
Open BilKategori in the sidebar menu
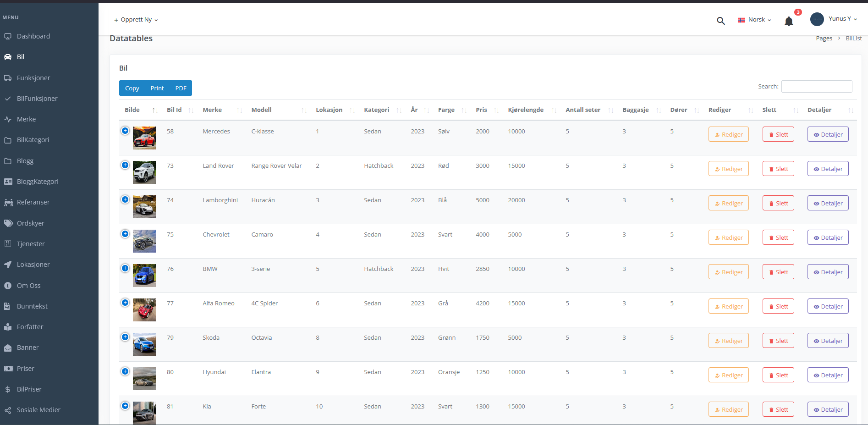click(33, 140)
